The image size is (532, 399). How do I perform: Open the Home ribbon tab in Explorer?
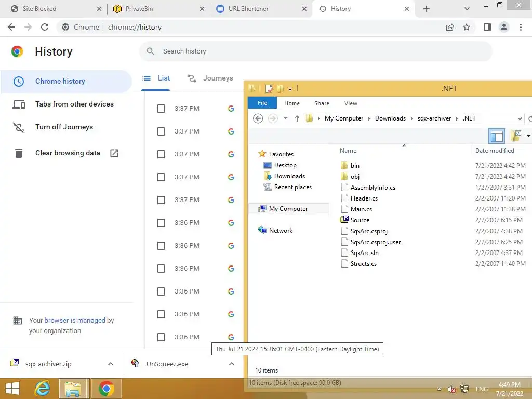click(292, 103)
